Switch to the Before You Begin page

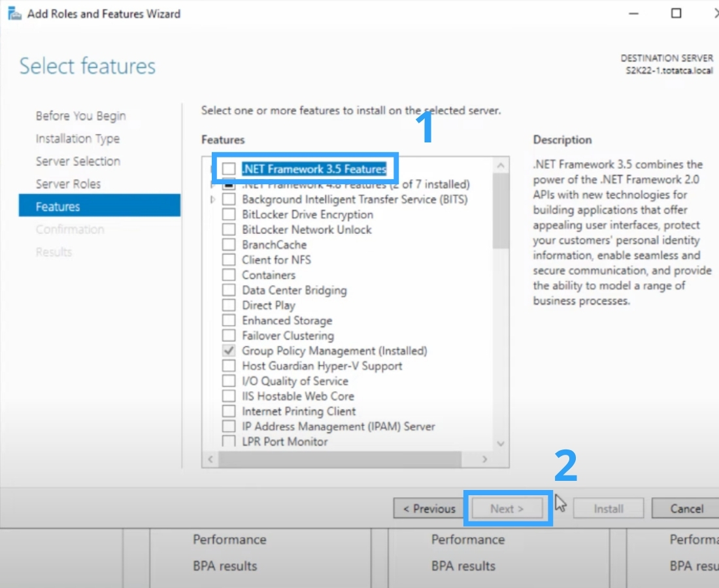tap(80, 116)
